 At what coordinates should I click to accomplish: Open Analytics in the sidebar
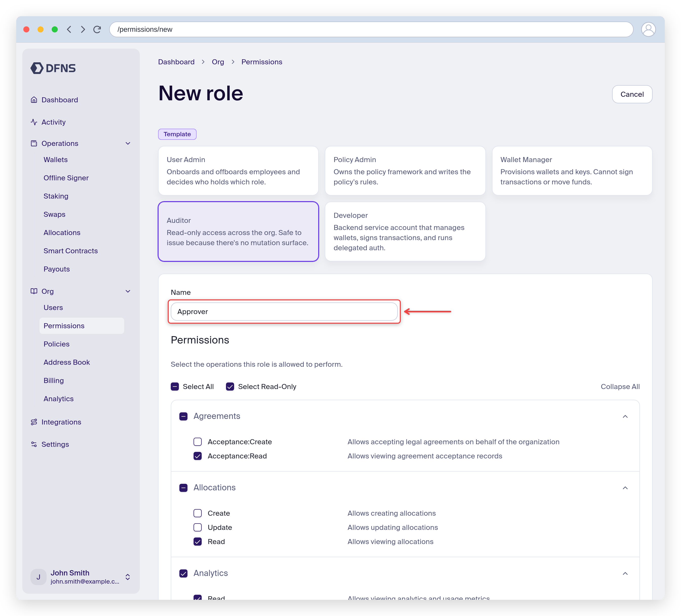point(59,398)
